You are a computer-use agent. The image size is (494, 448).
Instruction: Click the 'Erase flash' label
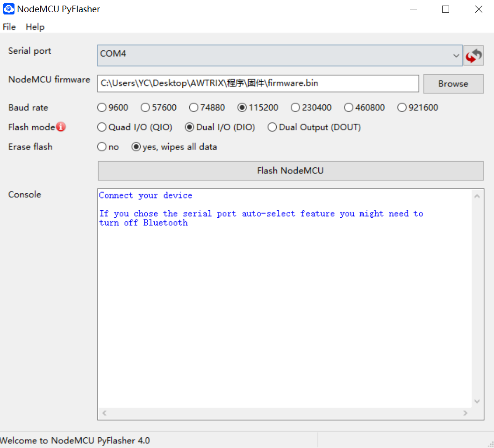pos(30,147)
